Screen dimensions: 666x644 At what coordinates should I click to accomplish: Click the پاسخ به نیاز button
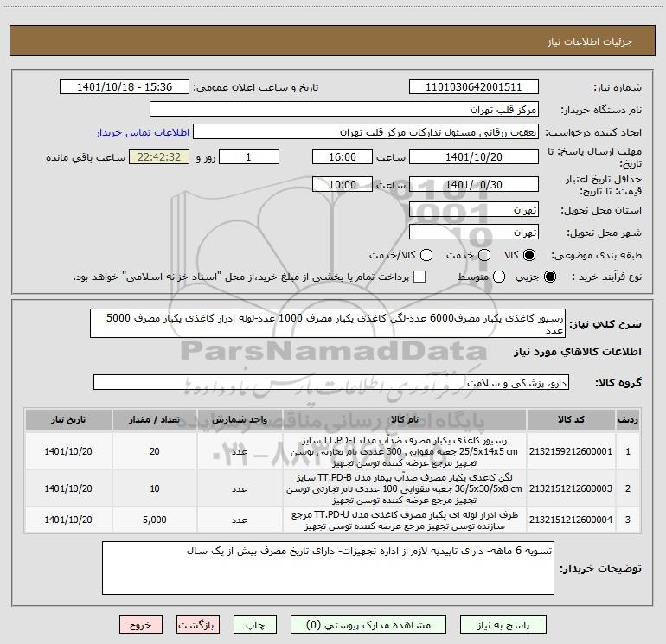[503, 625]
